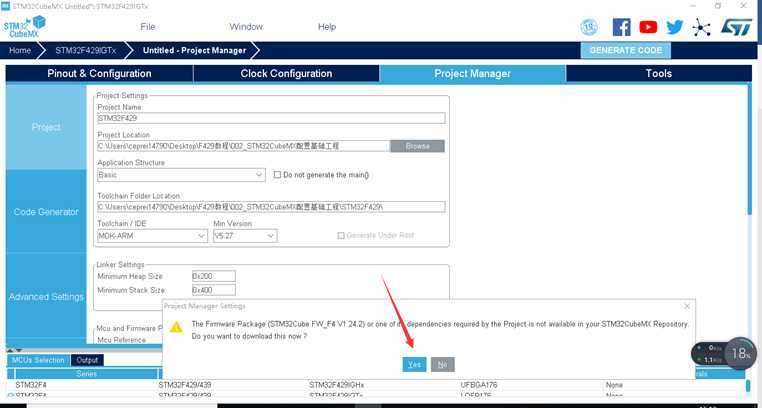Open the ST logo website link
This screenshot has width=762, height=408.
736,27
